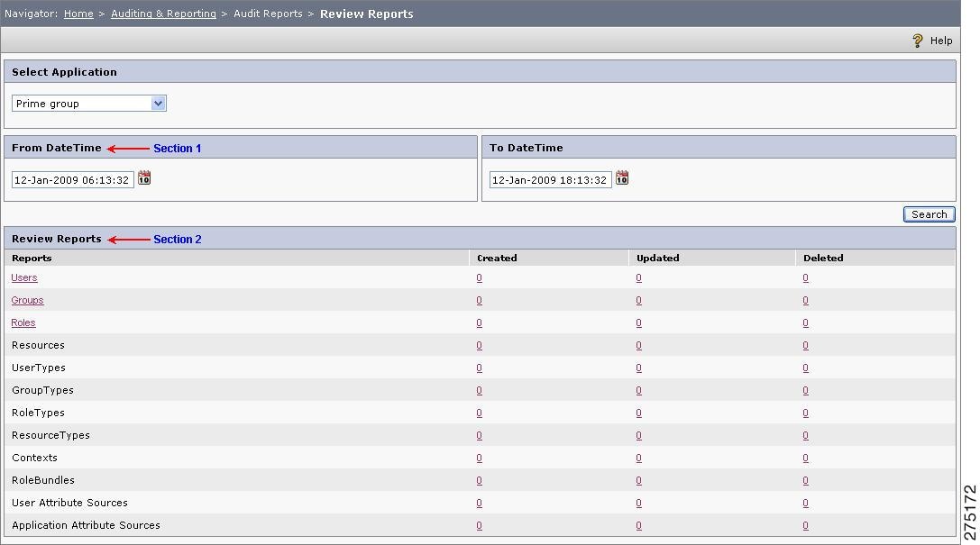Screen dimensions: 980x545
Task: Click the Help text link
Action: point(940,41)
